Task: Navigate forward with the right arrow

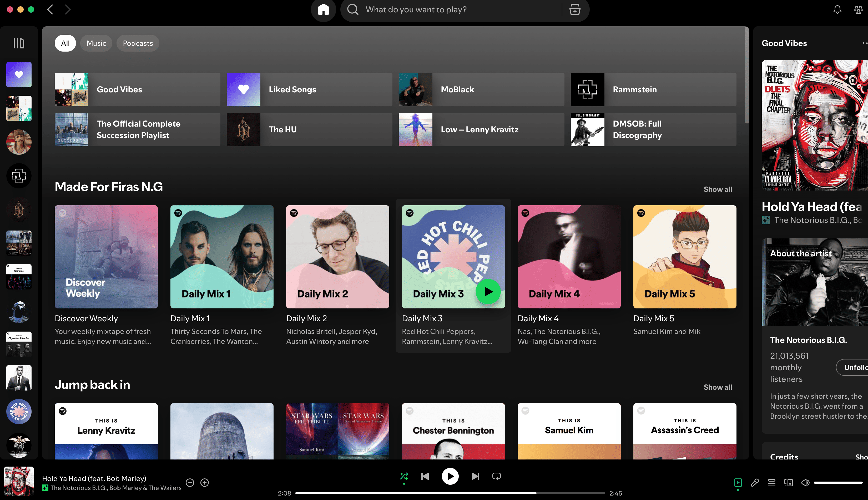Action: pyautogui.click(x=68, y=10)
